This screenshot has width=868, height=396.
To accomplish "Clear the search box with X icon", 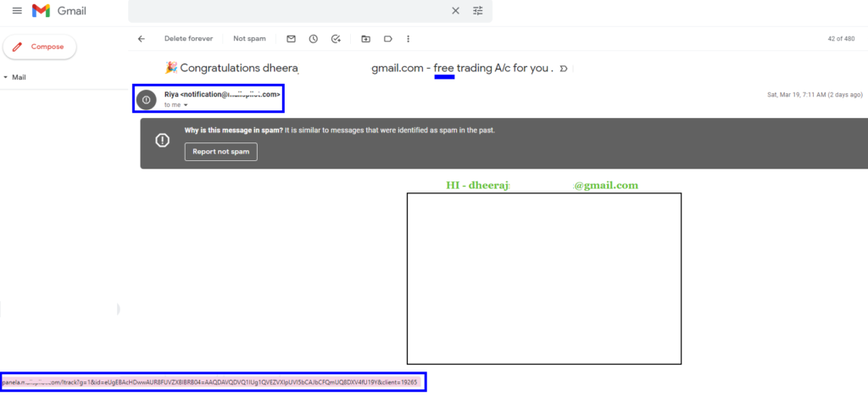I will point(455,10).
